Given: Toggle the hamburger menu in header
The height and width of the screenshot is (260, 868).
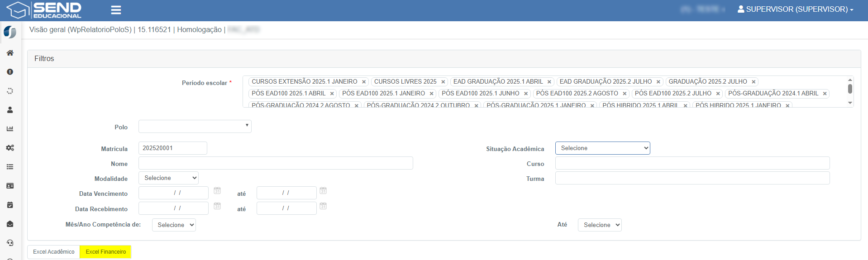Looking at the screenshot, I should [116, 10].
